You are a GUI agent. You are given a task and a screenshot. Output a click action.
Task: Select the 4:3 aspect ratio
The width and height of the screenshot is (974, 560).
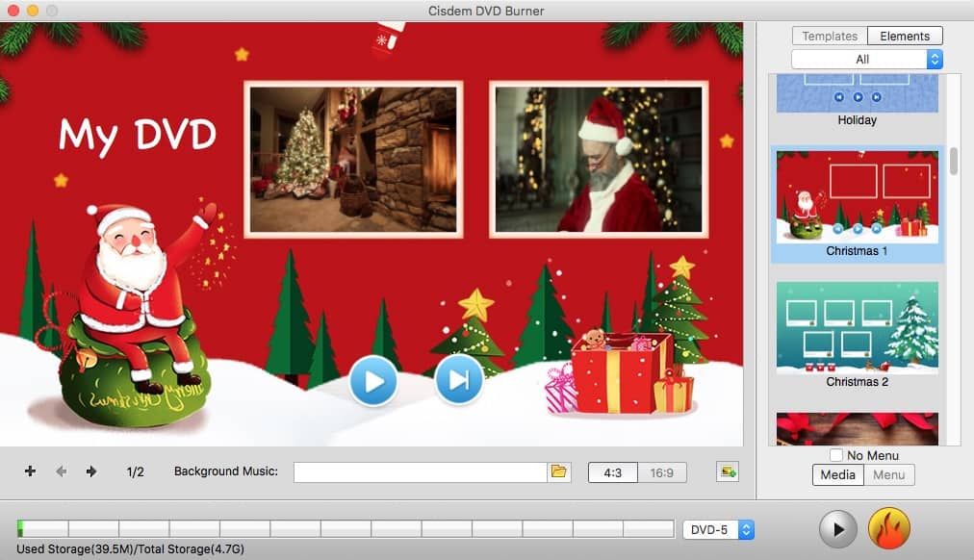[612, 472]
